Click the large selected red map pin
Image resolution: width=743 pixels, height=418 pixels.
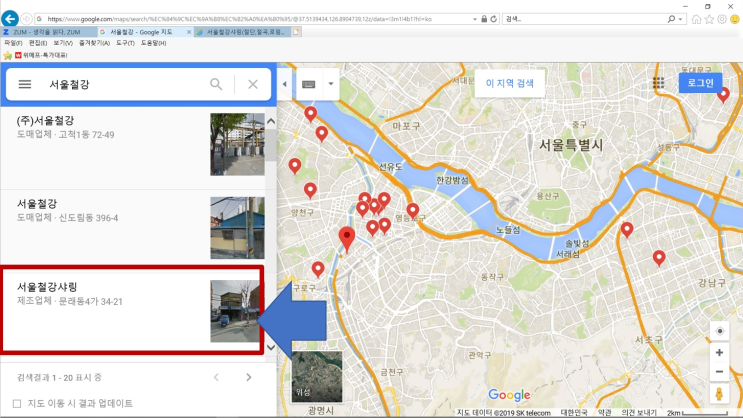coord(347,239)
